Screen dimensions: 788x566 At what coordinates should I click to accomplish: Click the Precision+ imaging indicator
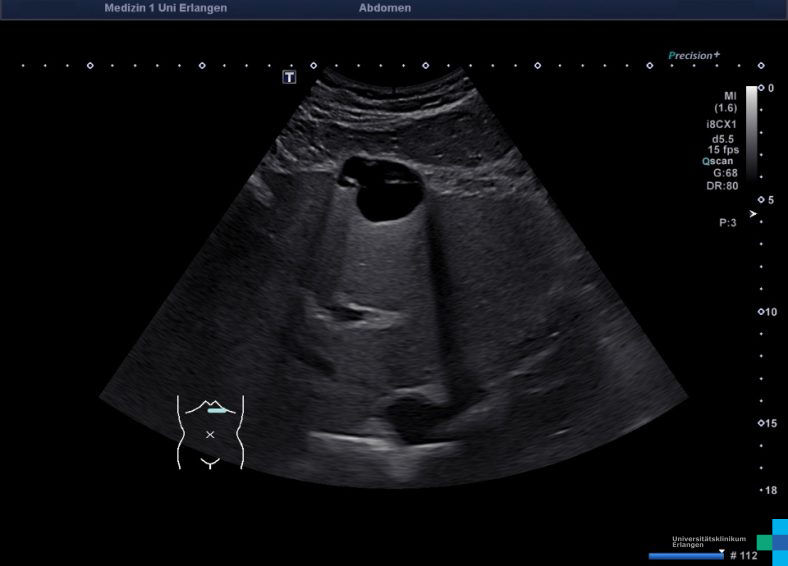tap(694, 56)
